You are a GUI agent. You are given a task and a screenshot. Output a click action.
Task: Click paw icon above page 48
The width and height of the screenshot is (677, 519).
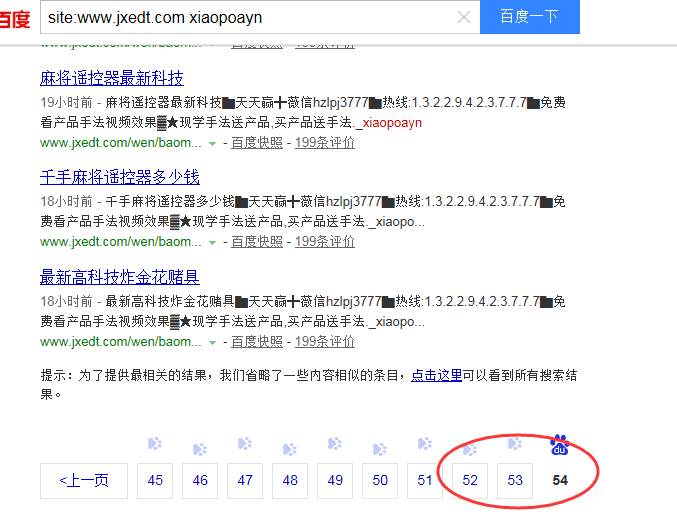coord(290,449)
